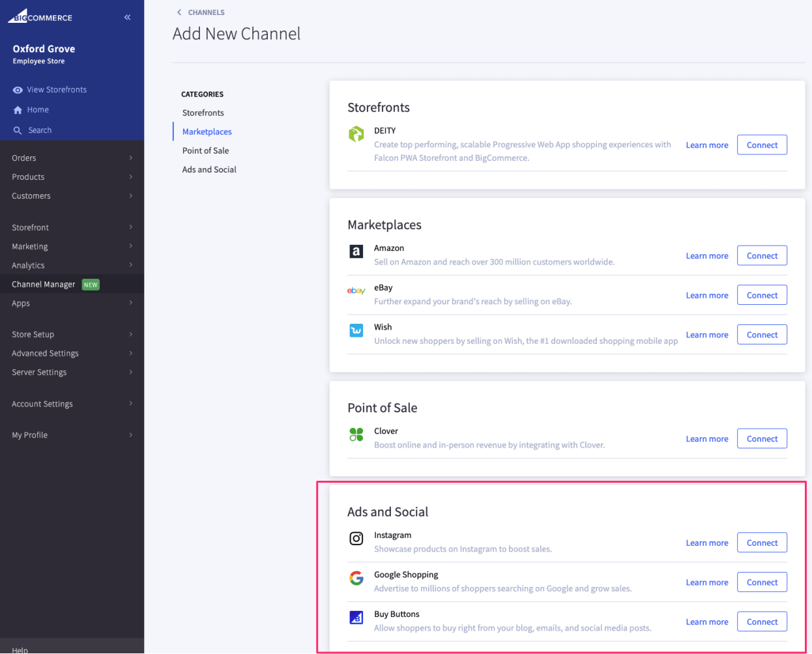Click the Wish channel icon
This screenshot has height=654, width=812.
coord(356,330)
